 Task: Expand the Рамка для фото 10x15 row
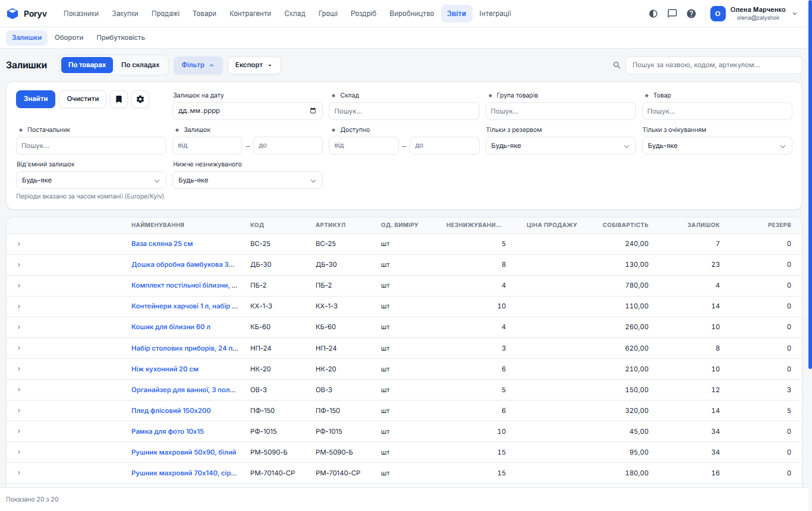[19, 431]
